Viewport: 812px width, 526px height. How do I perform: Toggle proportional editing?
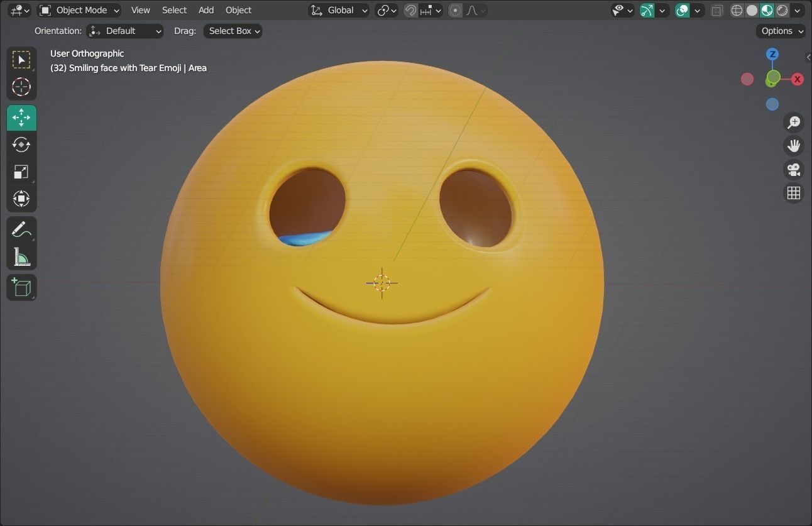[x=455, y=10]
